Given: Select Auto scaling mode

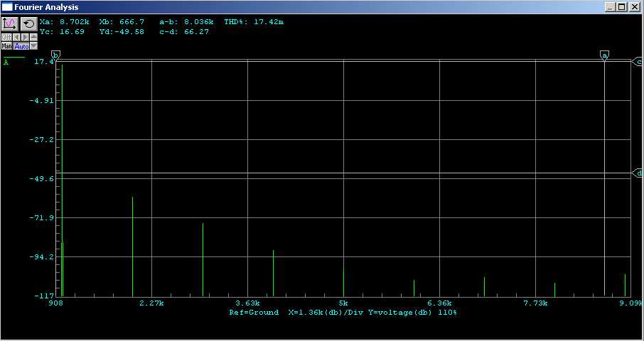Looking at the screenshot, I should click(x=21, y=46).
